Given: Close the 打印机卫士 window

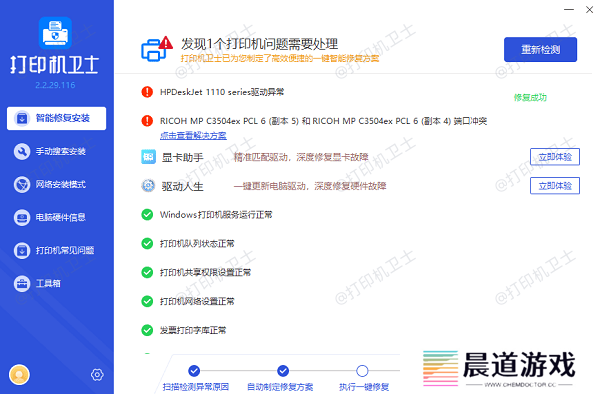Looking at the screenshot, I should [589, 10].
